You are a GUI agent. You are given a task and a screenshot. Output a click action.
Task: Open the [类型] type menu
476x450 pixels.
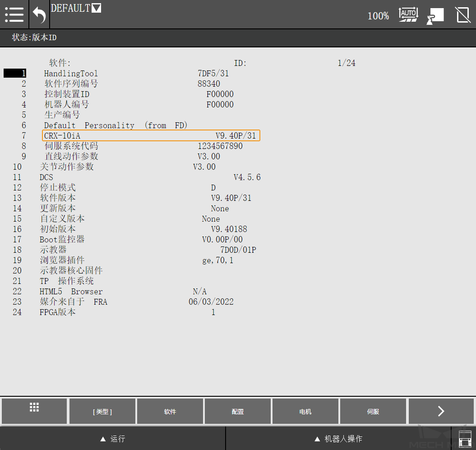click(102, 412)
